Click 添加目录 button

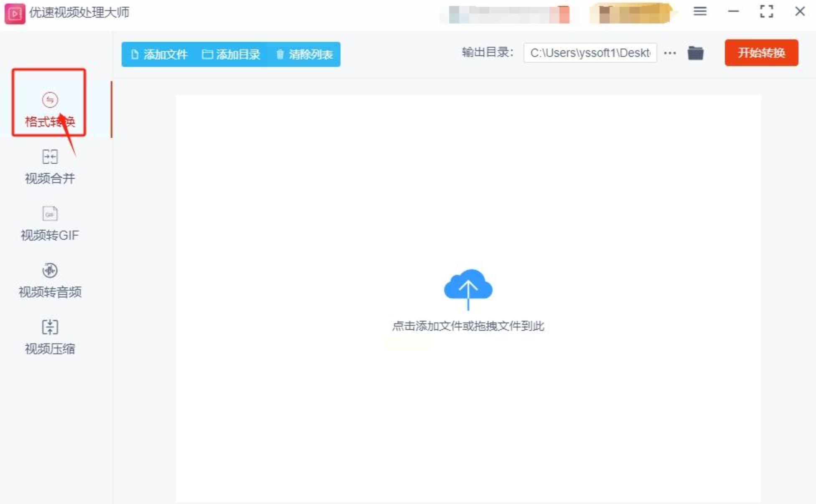(231, 54)
